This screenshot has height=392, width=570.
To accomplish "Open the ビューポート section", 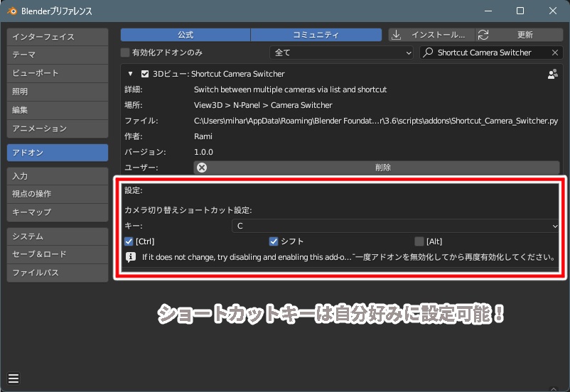I will click(58, 73).
